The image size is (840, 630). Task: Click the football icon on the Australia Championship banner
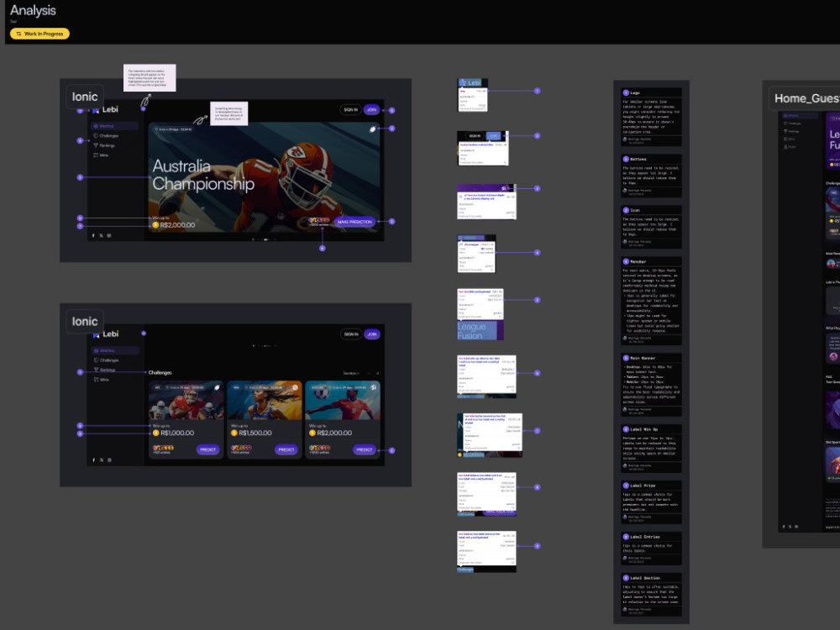tap(372, 129)
